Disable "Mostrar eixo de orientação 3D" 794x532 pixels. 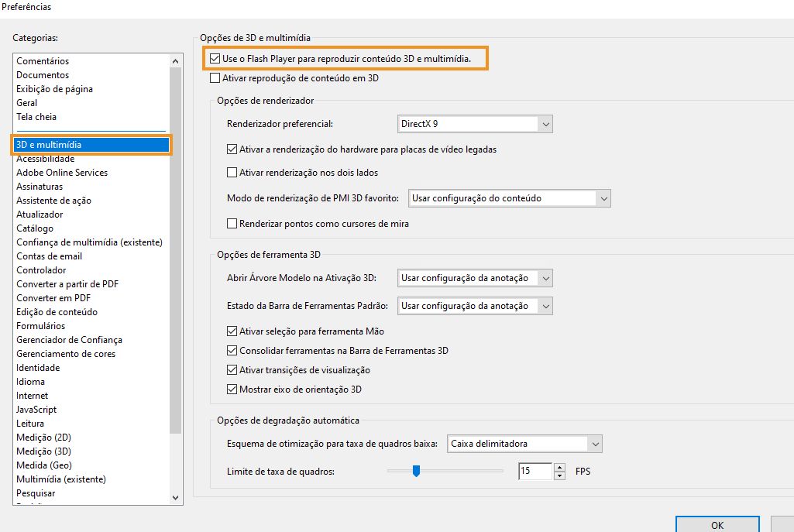tap(231, 389)
